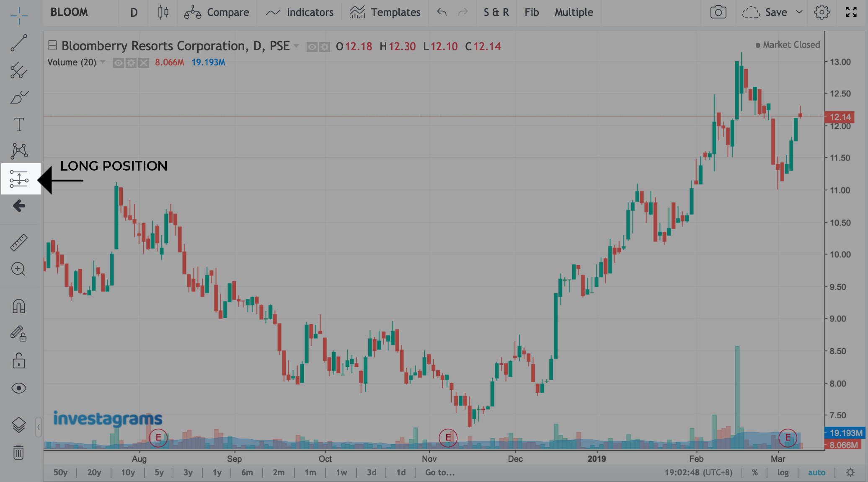Open the Indicators list

pyautogui.click(x=300, y=12)
